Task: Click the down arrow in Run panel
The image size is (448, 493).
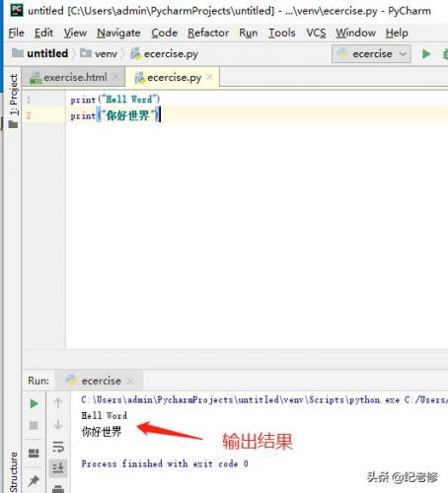Action: [x=58, y=424]
